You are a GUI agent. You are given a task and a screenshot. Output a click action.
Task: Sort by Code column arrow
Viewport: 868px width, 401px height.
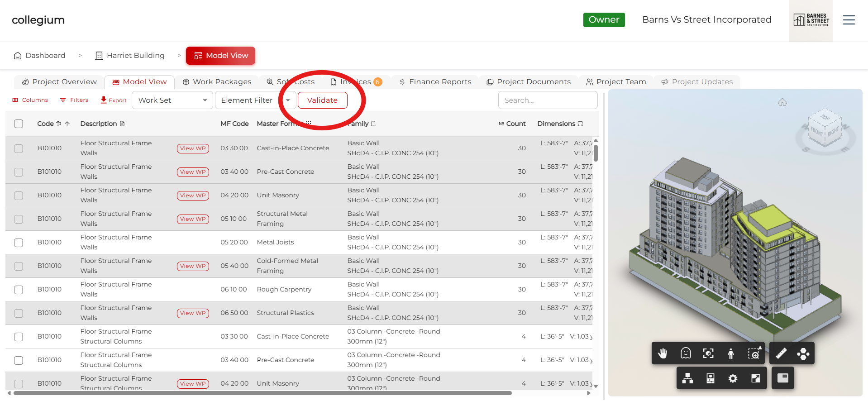[x=67, y=124]
